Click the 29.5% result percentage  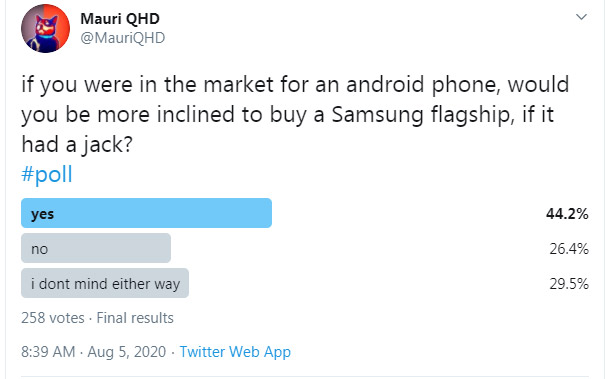coord(569,284)
